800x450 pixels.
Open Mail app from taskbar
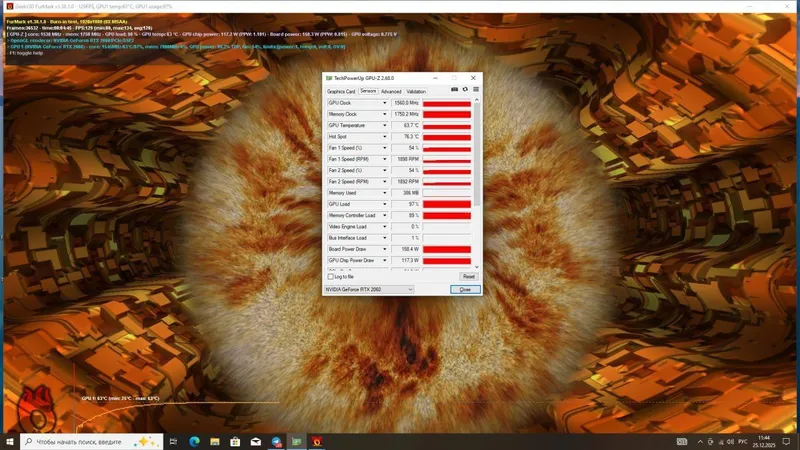pyautogui.click(x=256, y=441)
